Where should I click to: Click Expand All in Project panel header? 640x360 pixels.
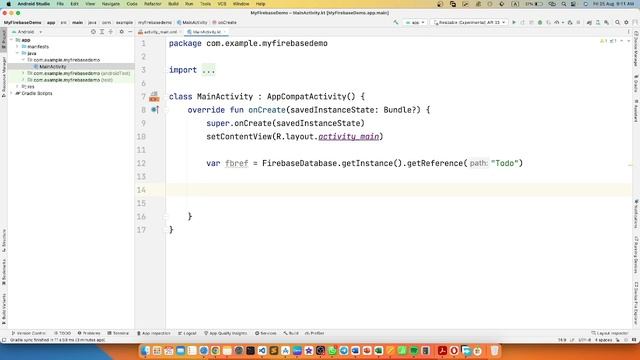(102, 31)
